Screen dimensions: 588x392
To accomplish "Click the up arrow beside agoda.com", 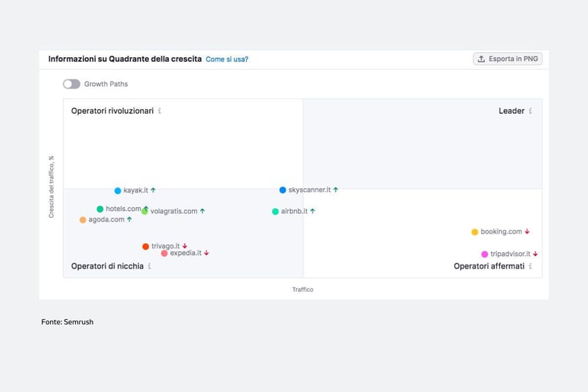I will point(129,219).
